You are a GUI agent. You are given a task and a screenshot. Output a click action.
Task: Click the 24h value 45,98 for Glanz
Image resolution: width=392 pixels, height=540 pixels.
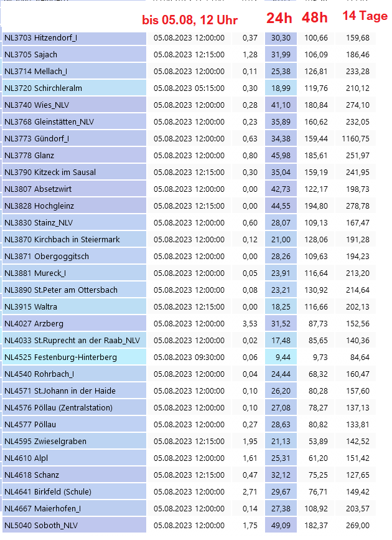click(281, 155)
